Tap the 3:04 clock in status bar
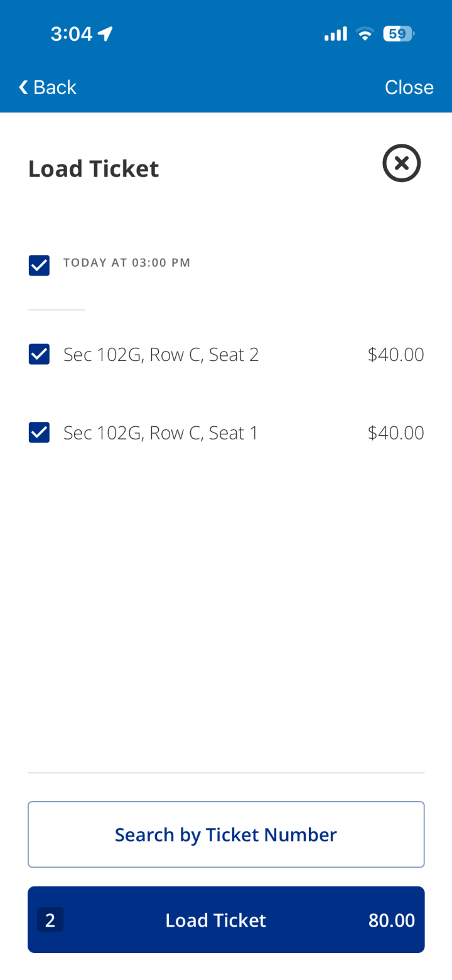 [71, 34]
